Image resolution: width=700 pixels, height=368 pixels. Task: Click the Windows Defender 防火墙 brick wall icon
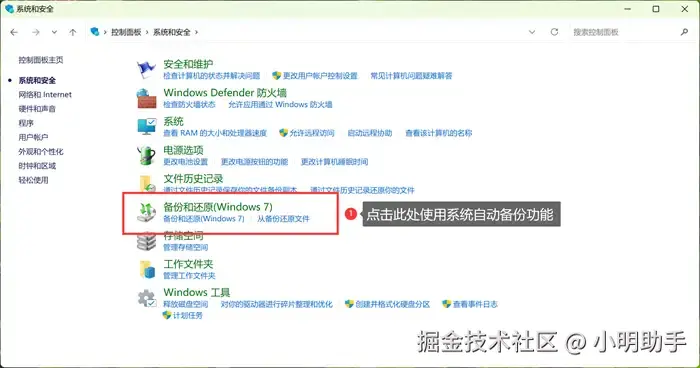146,98
